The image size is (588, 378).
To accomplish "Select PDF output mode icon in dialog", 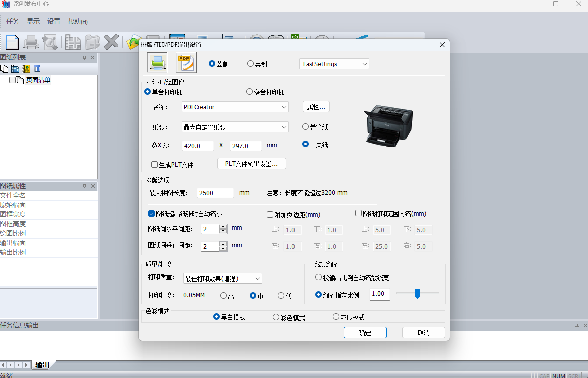I will tap(186, 62).
